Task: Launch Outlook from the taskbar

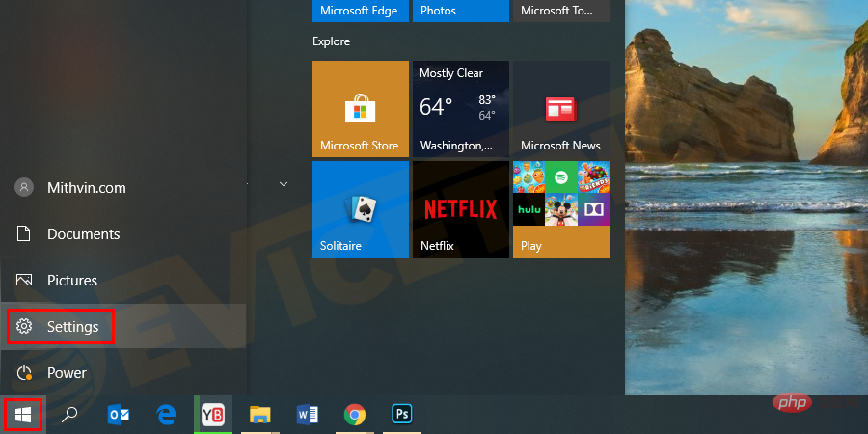Action: [x=120, y=415]
